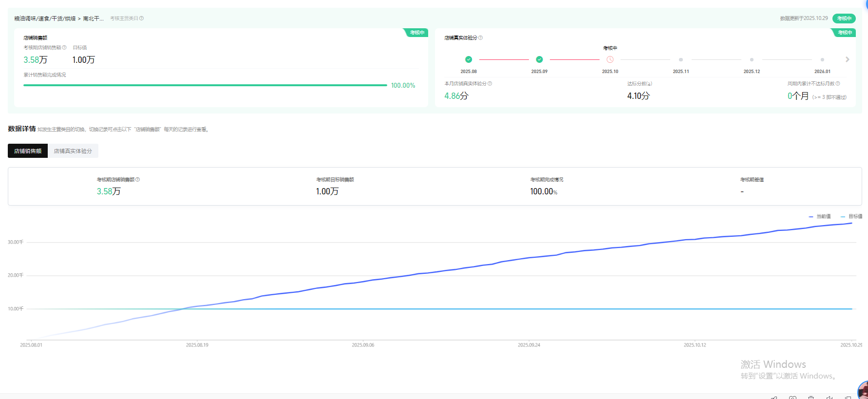Click help icon beside 本月店铺真实体验分
Screen dimensions: 868x399
(x=490, y=84)
